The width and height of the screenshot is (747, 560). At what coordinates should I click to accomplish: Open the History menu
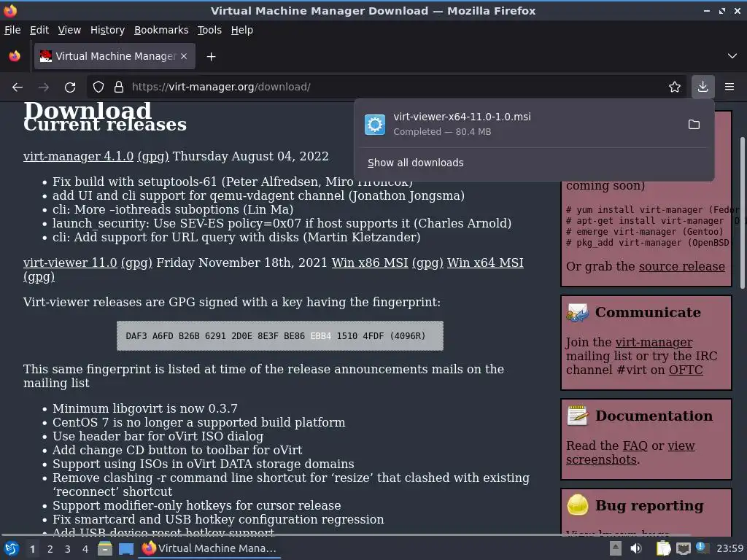click(x=108, y=30)
